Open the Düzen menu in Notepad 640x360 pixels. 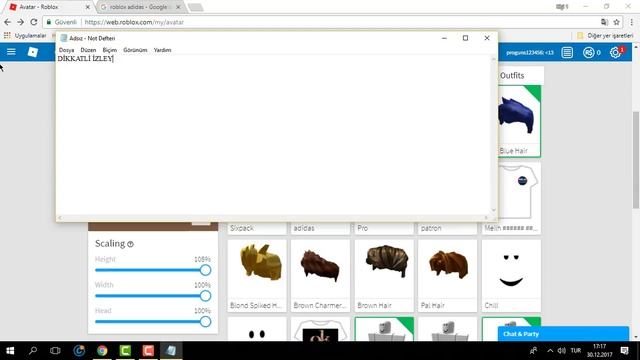[x=88, y=50]
